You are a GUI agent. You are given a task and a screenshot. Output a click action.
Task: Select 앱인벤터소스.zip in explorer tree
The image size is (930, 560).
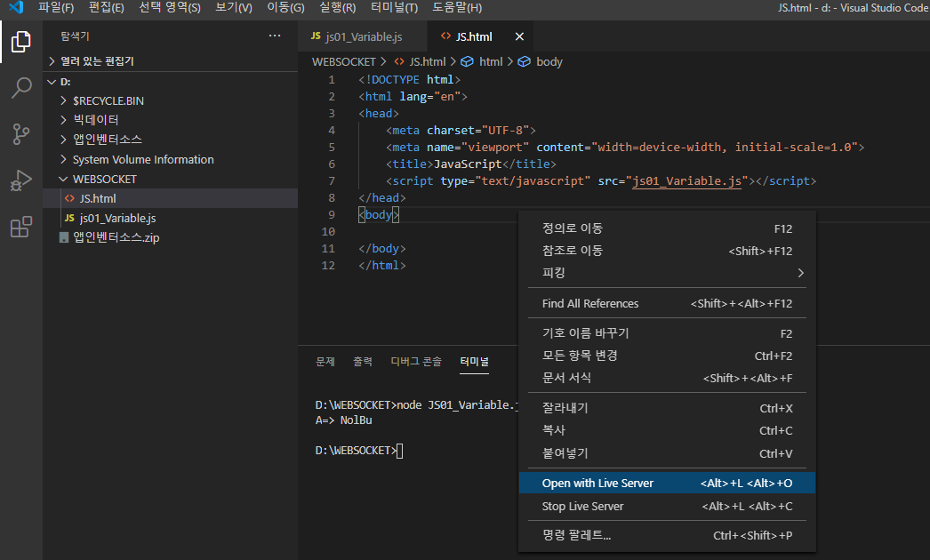170,238
